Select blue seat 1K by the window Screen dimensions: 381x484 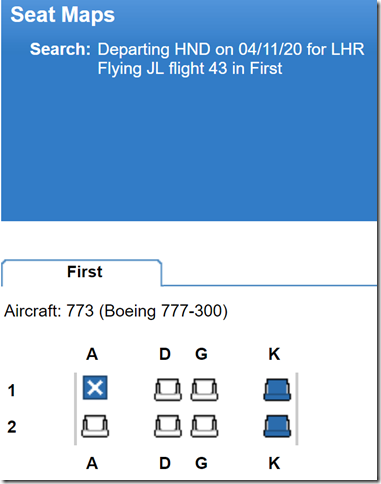click(x=277, y=389)
